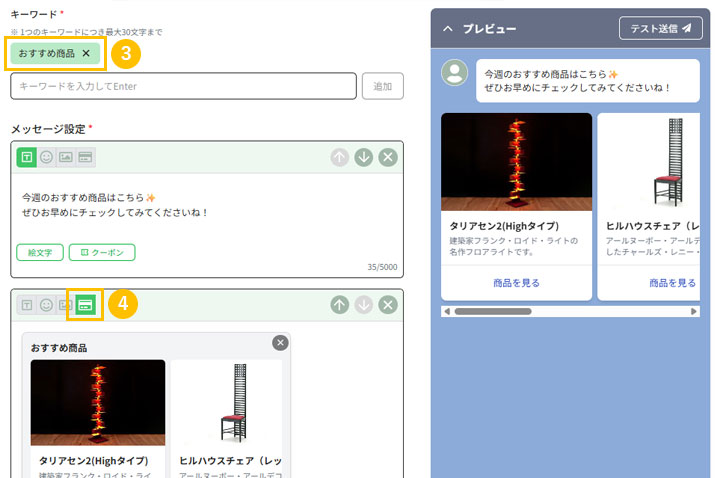
Task: Move first message block down
Action: [x=364, y=157]
